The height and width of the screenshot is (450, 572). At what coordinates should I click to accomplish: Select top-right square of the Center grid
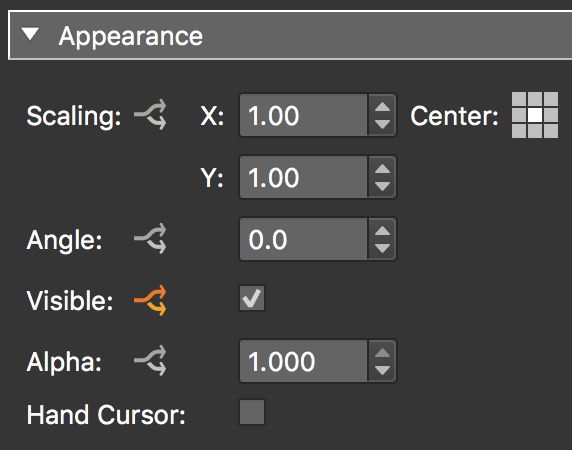click(551, 99)
